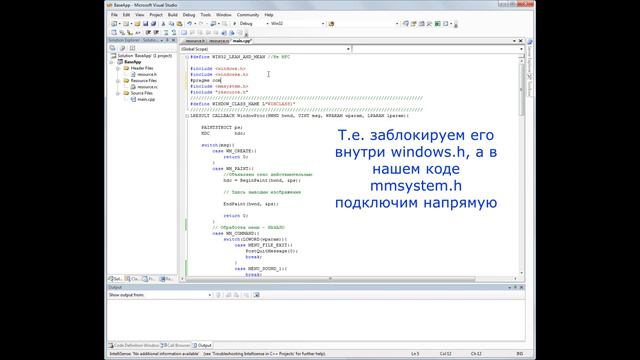Click the Save All icon in the toolbar
Screen dimensions: 640x360
coord(153,24)
